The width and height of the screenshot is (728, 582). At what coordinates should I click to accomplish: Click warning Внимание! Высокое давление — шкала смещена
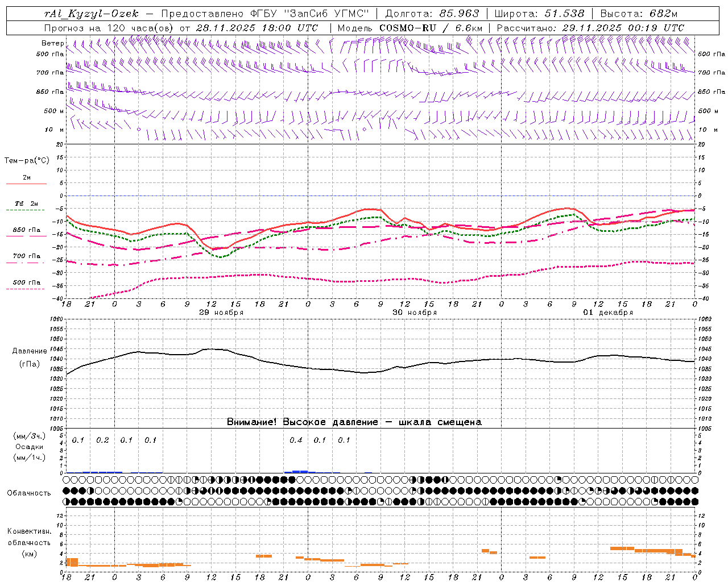tap(354, 422)
